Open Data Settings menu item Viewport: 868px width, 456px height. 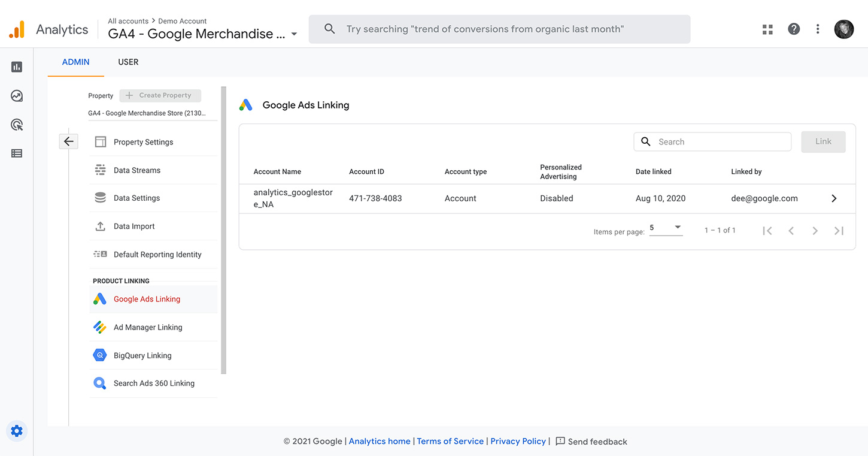[153, 198]
